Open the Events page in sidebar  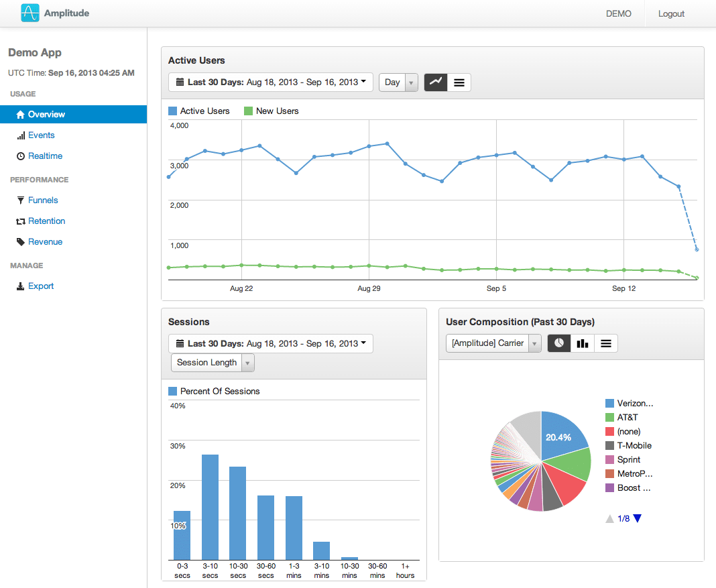point(41,135)
